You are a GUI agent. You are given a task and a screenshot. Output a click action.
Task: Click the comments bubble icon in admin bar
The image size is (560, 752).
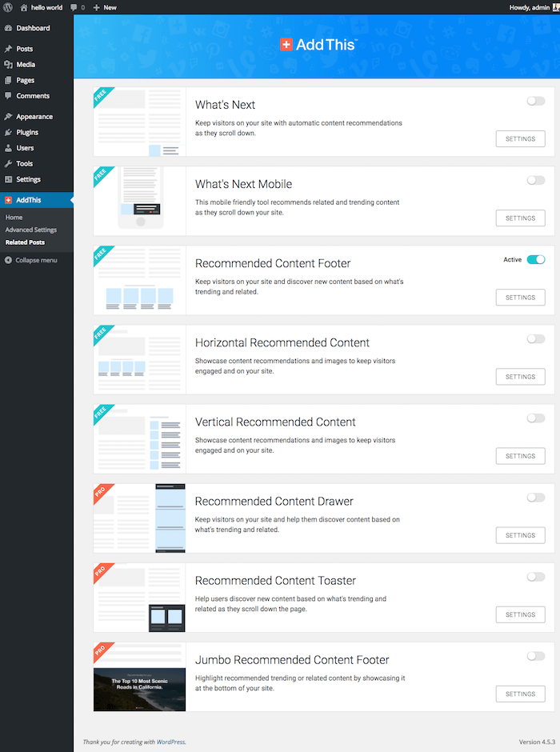pyautogui.click(x=74, y=7)
